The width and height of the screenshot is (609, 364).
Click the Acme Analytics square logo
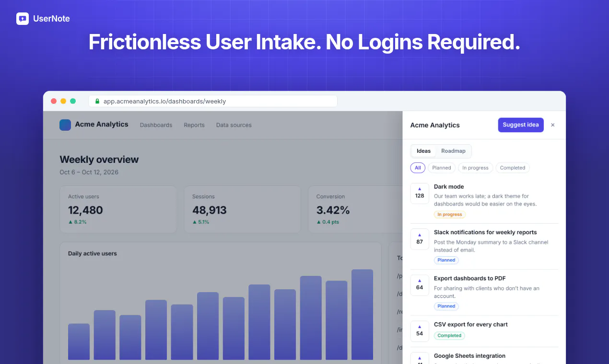(x=65, y=125)
